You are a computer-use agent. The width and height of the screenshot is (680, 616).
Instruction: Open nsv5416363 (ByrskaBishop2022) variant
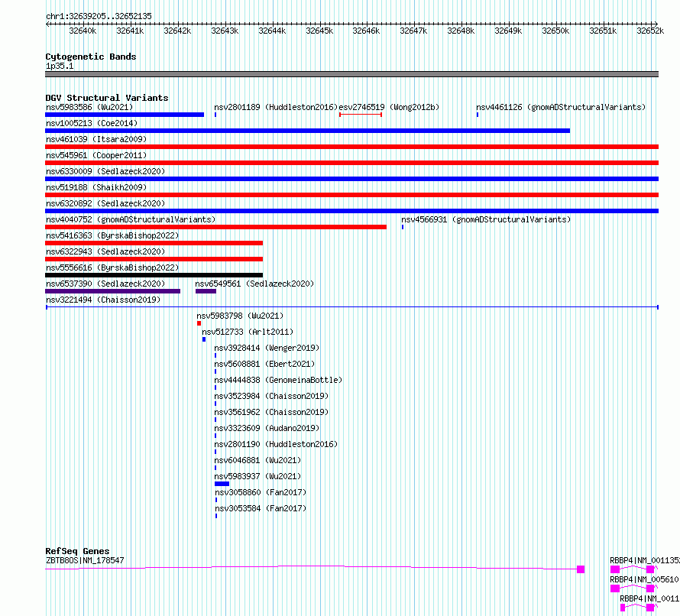click(x=112, y=235)
